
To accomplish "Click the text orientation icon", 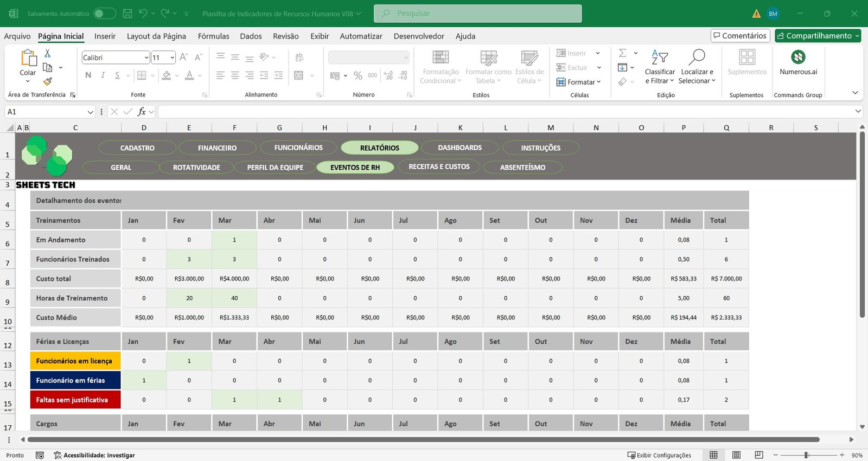I will [x=264, y=57].
